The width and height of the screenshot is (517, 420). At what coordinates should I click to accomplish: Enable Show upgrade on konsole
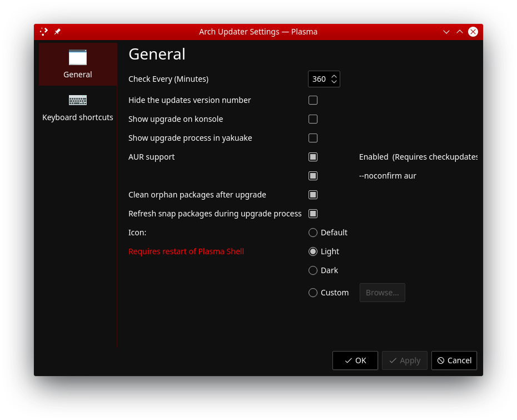[313, 119]
